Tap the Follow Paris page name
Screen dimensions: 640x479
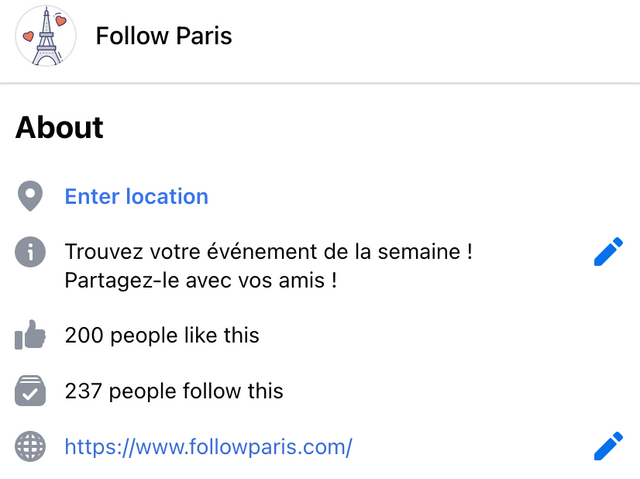point(164,36)
